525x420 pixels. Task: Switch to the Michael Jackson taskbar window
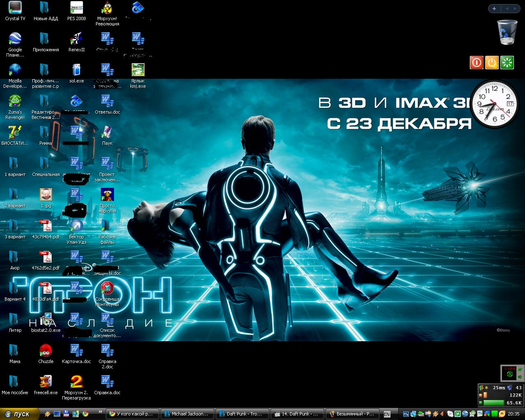(x=187, y=414)
